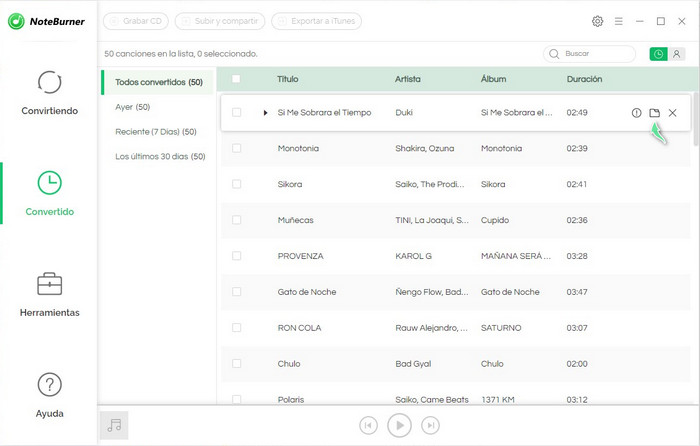The height and width of the screenshot is (446, 700).
Task: Select Todos convertidos (50) filter
Action: point(158,82)
